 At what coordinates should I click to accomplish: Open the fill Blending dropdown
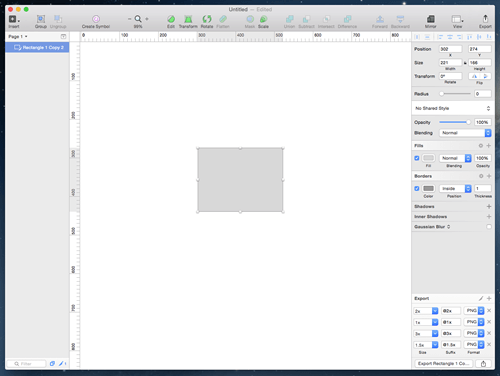(455, 158)
